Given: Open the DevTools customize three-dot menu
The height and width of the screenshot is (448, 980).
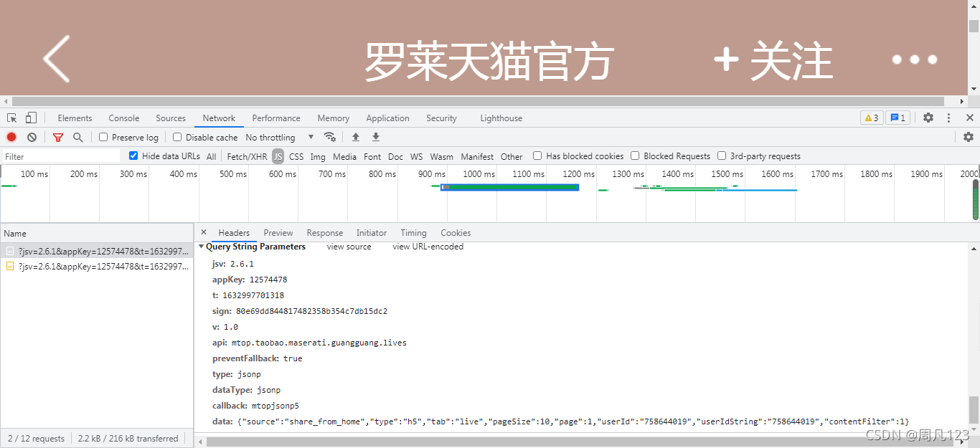Looking at the screenshot, I should [x=948, y=118].
